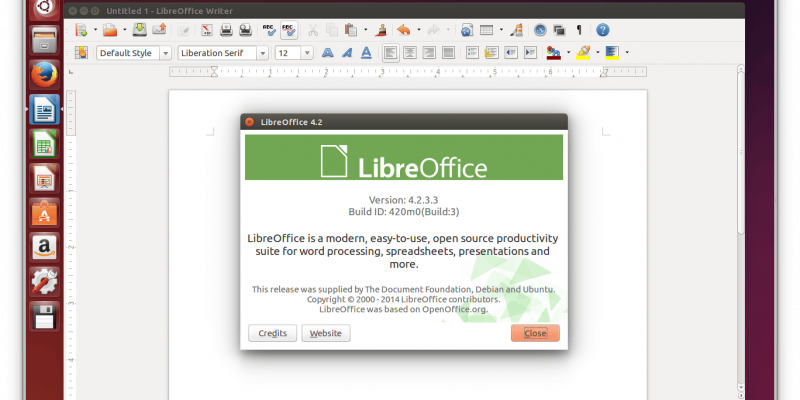The height and width of the screenshot is (400, 800).
Task: Click the Website button
Action: point(326,333)
